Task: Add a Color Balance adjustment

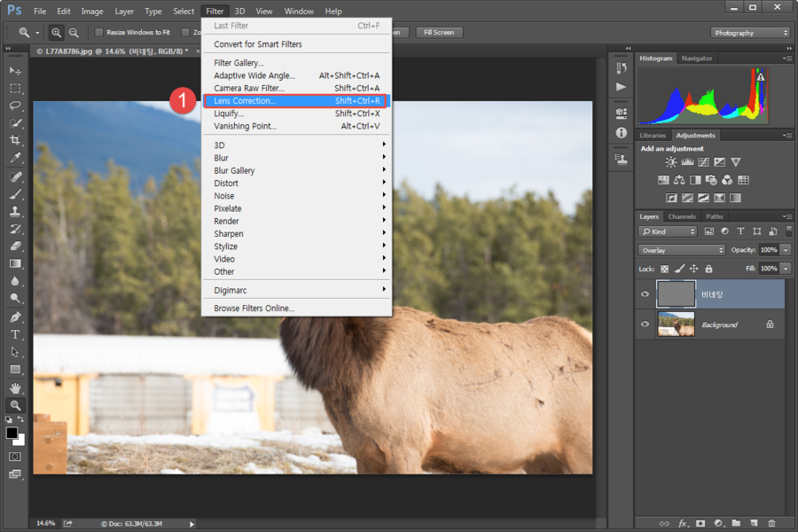Action: (679, 180)
